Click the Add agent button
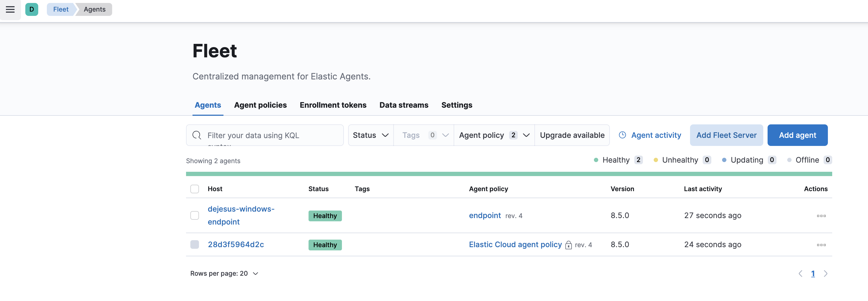This screenshot has width=868, height=301. tap(797, 135)
